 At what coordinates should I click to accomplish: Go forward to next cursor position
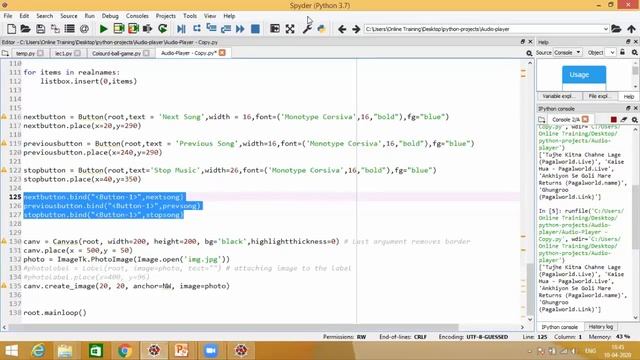click(356, 29)
